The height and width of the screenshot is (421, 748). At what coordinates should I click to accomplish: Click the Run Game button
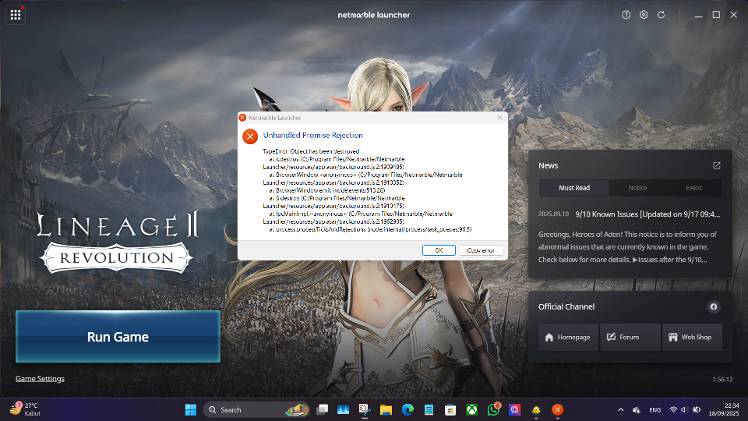[x=118, y=337]
